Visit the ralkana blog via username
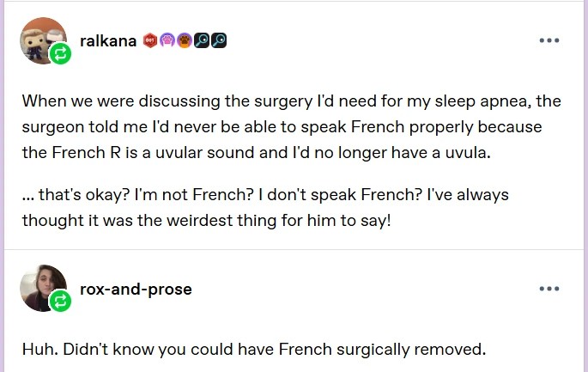This screenshot has height=372, width=588. pyautogui.click(x=108, y=41)
